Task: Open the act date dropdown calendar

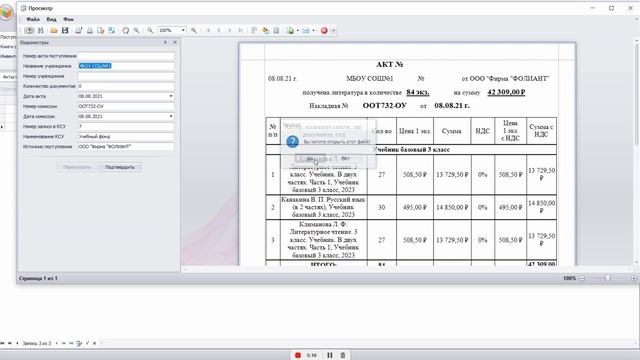Action: (171, 96)
